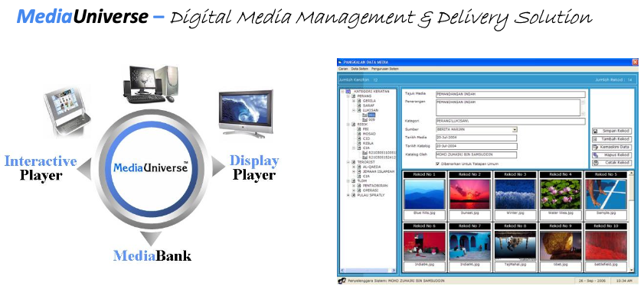Open the Winter.jpg thumbnail

[515, 194]
